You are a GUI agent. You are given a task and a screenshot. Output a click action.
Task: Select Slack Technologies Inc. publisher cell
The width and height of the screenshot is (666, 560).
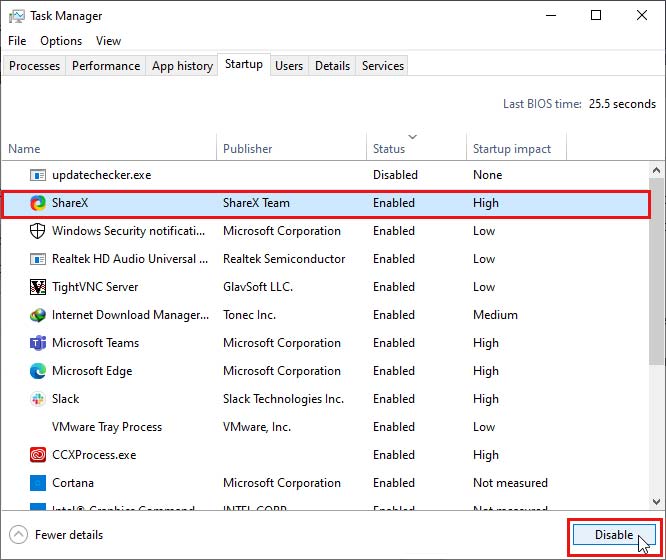[x=283, y=399]
